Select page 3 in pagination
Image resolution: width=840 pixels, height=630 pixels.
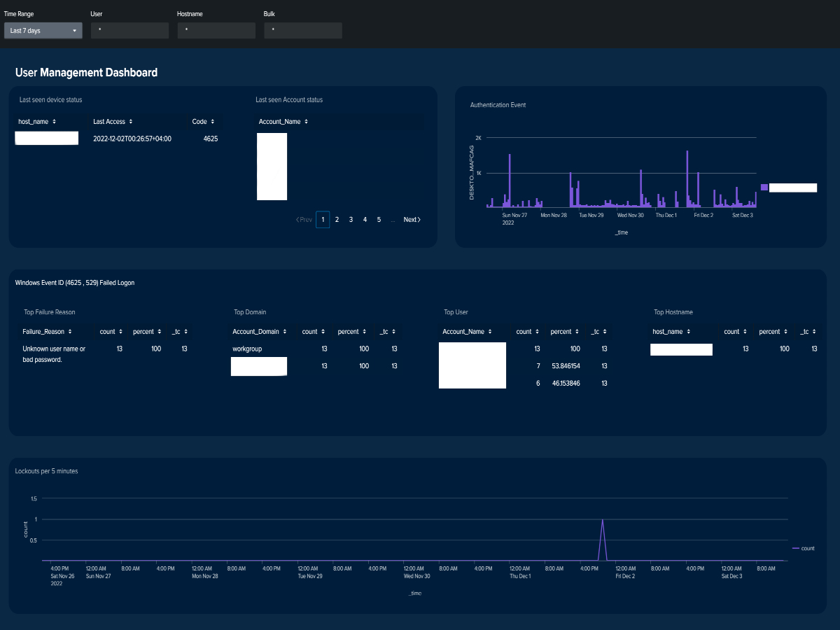[x=351, y=220]
